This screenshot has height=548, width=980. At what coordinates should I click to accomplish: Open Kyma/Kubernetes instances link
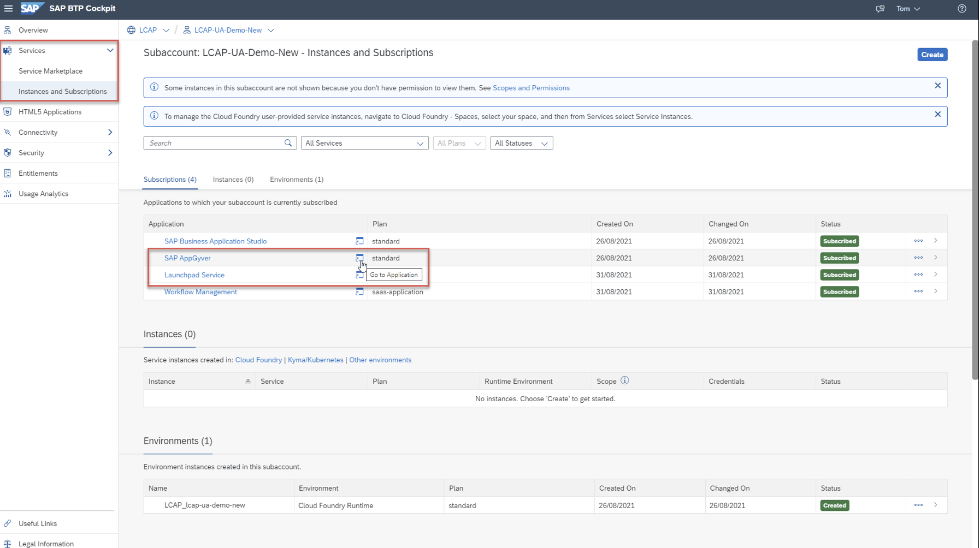pos(315,360)
